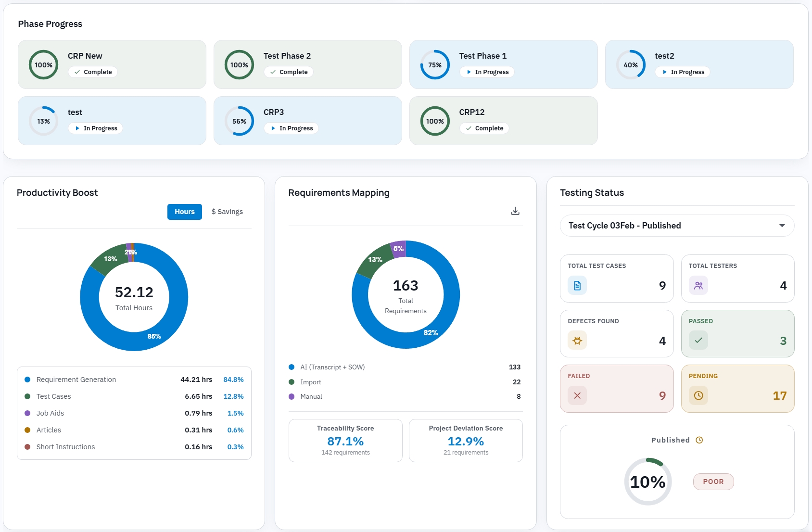The height and width of the screenshot is (532, 812).
Task: Click the 0.16 hrs value
Action: point(199,447)
